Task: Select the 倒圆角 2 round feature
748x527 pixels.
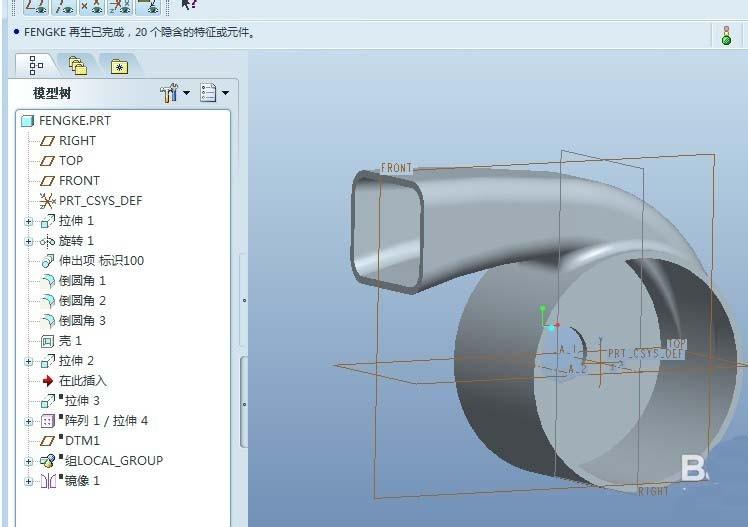Action: 81,301
